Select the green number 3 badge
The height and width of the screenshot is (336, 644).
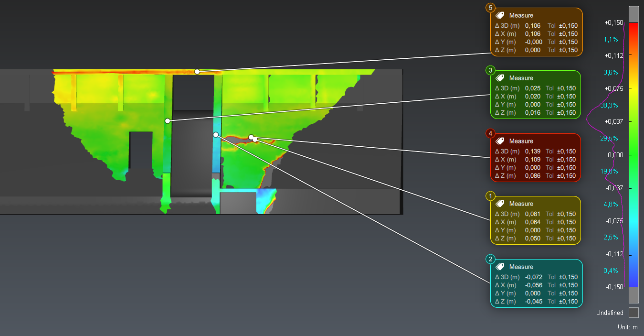[x=490, y=71]
